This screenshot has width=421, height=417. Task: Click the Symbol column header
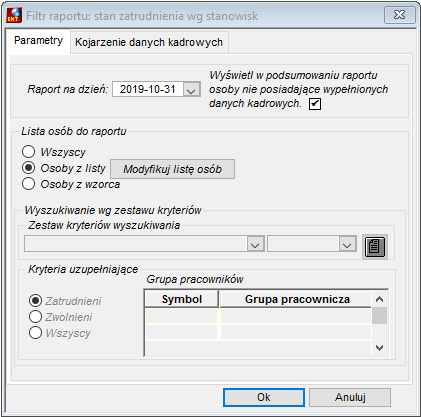pyautogui.click(x=182, y=299)
